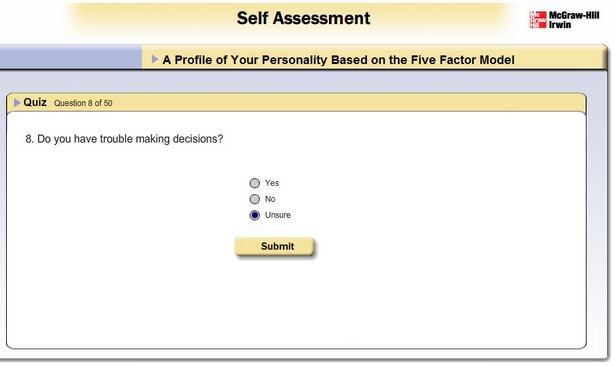Viewport: 615px width, 366px height.
Task: Click the No option label text
Action: tap(270, 199)
